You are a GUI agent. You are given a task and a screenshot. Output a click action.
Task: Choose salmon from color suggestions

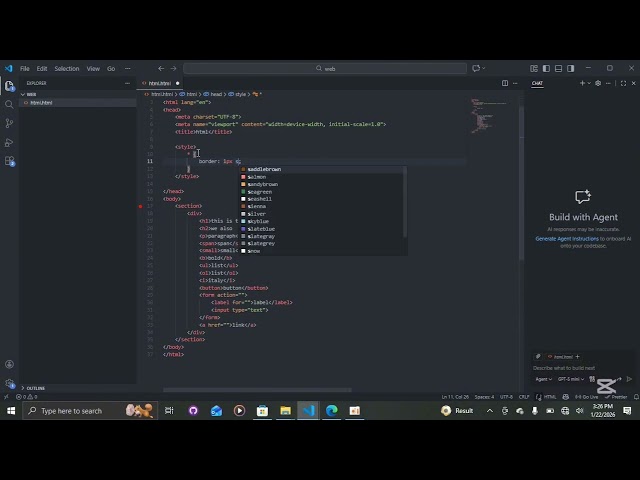[x=322, y=177]
